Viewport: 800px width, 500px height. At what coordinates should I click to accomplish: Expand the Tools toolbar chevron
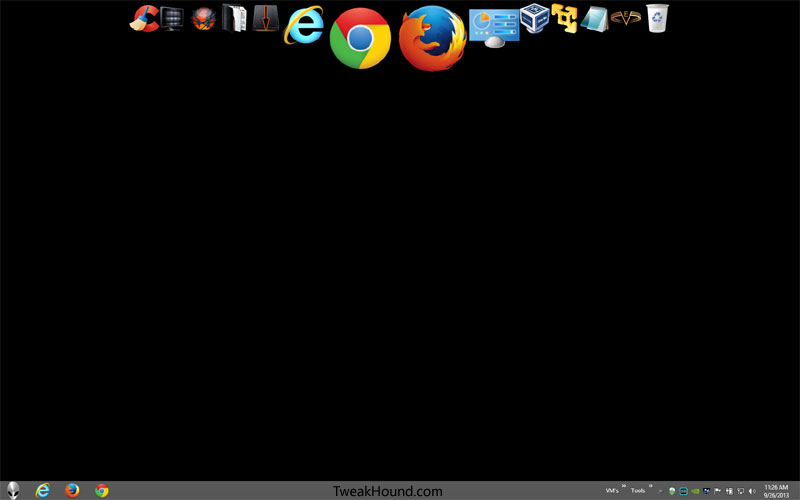[650, 486]
